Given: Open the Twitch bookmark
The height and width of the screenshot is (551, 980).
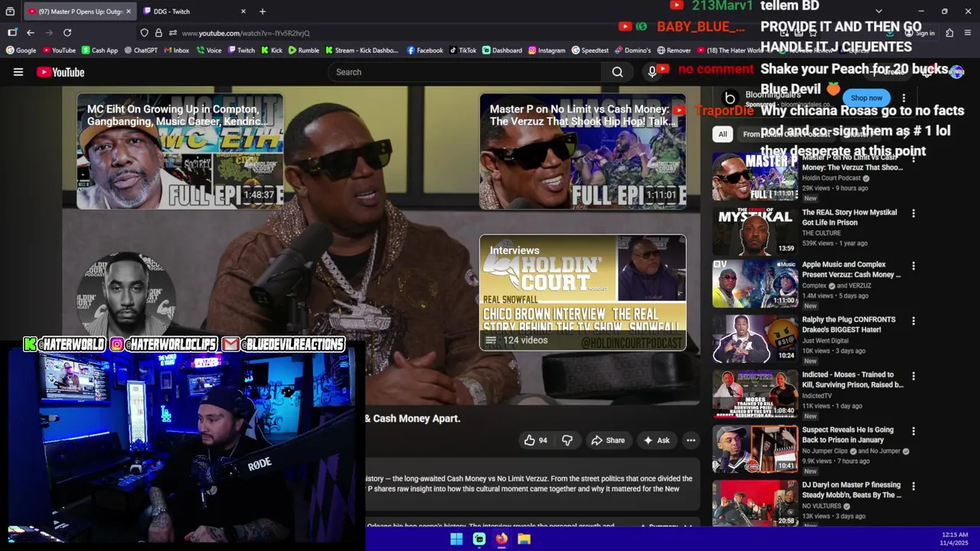Looking at the screenshot, I should [x=241, y=51].
